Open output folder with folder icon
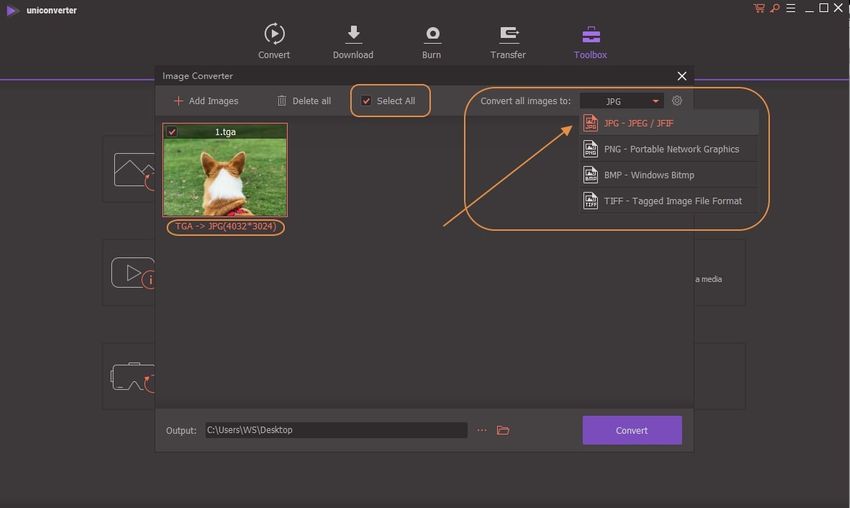 pyautogui.click(x=503, y=430)
